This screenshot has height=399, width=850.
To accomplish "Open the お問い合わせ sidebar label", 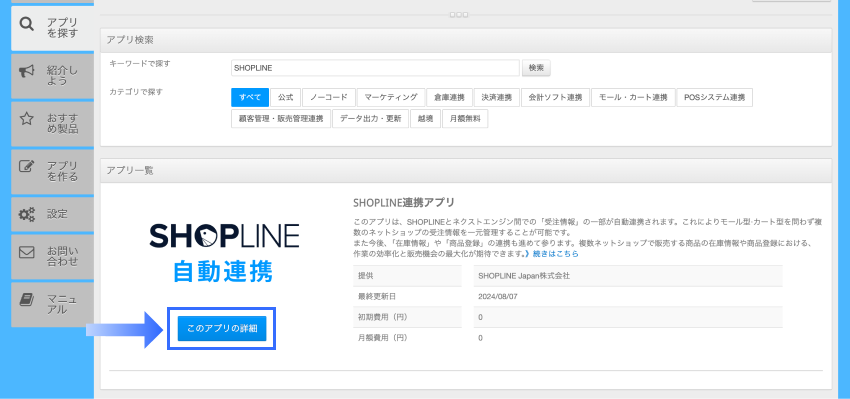I will (63, 256).
